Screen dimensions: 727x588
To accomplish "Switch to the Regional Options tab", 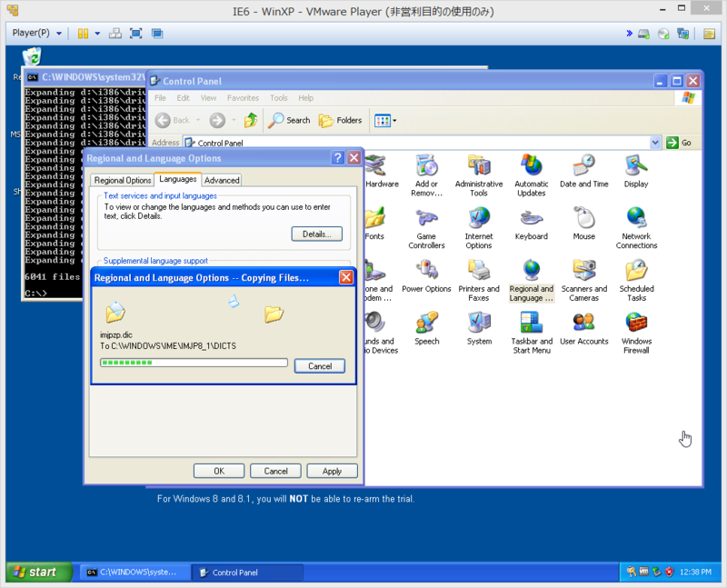I will (123, 180).
